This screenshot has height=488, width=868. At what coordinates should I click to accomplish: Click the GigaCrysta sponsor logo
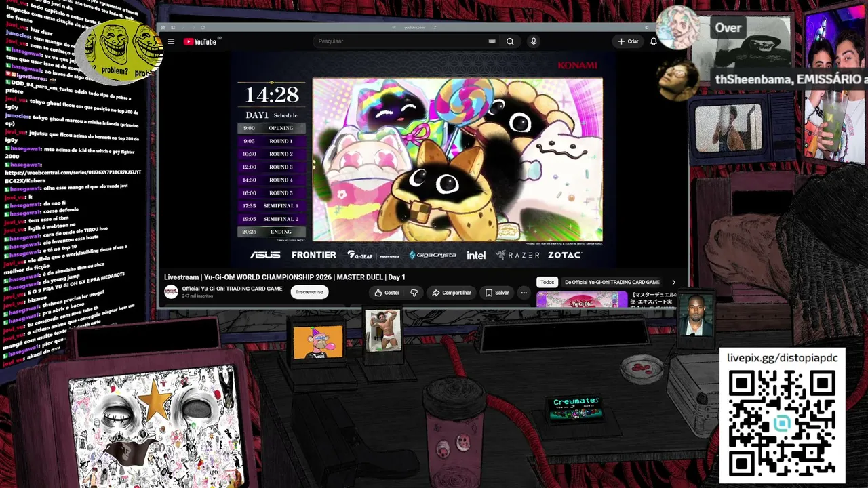tap(433, 255)
